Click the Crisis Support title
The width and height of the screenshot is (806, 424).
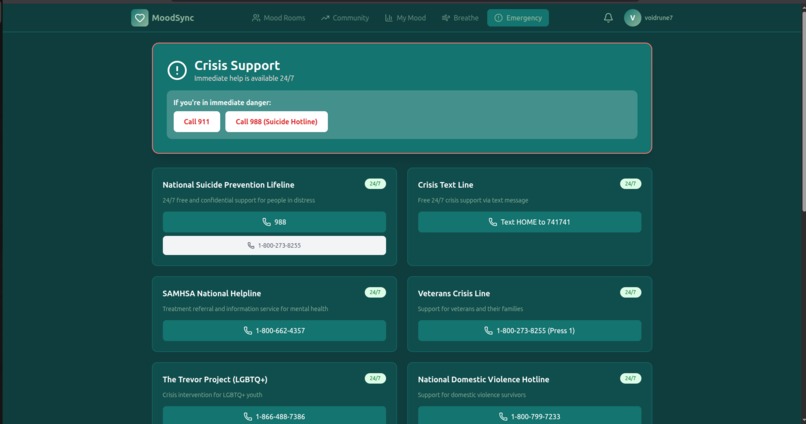(x=237, y=65)
